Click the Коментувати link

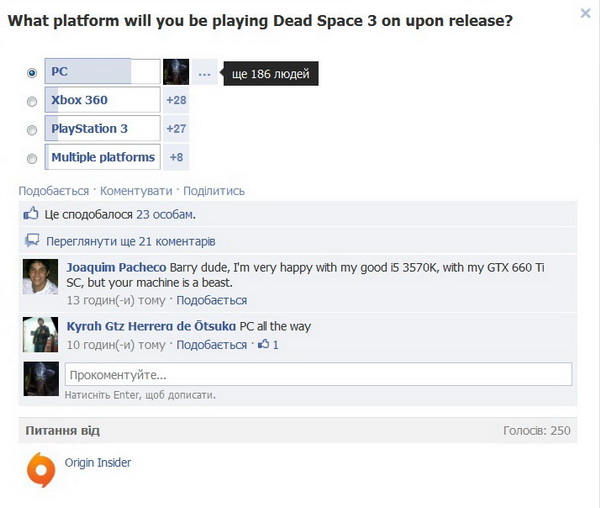[x=136, y=190]
